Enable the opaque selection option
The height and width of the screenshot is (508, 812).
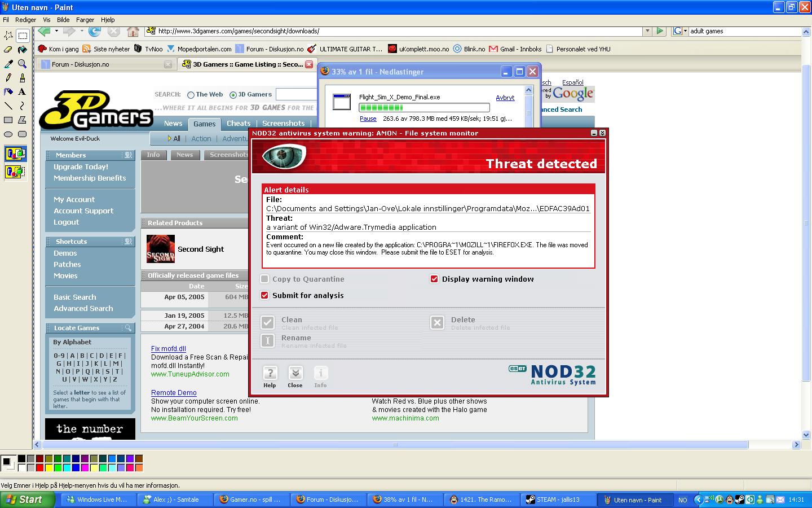(x=15, y=154)
